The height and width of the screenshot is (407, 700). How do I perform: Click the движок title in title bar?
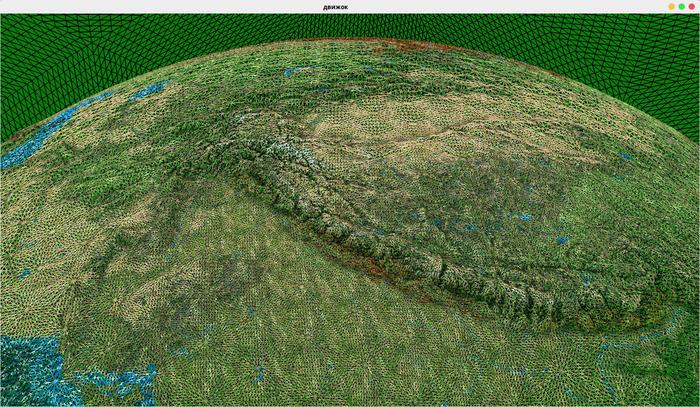coord(336,6)
